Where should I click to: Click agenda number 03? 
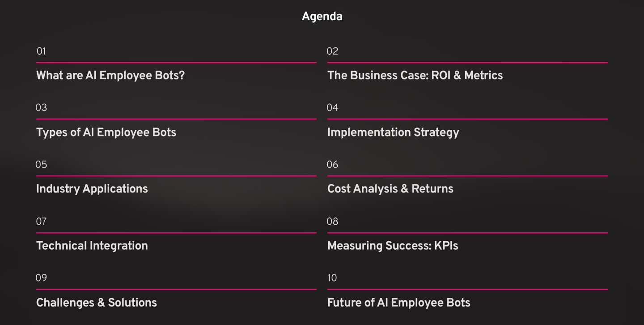coord(41,108)
